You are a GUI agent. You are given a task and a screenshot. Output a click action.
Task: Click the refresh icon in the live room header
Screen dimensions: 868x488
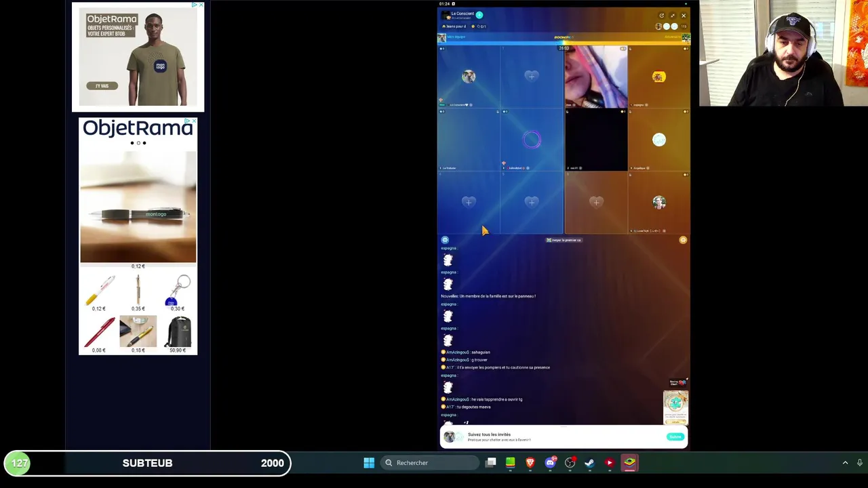coord(661,16)
